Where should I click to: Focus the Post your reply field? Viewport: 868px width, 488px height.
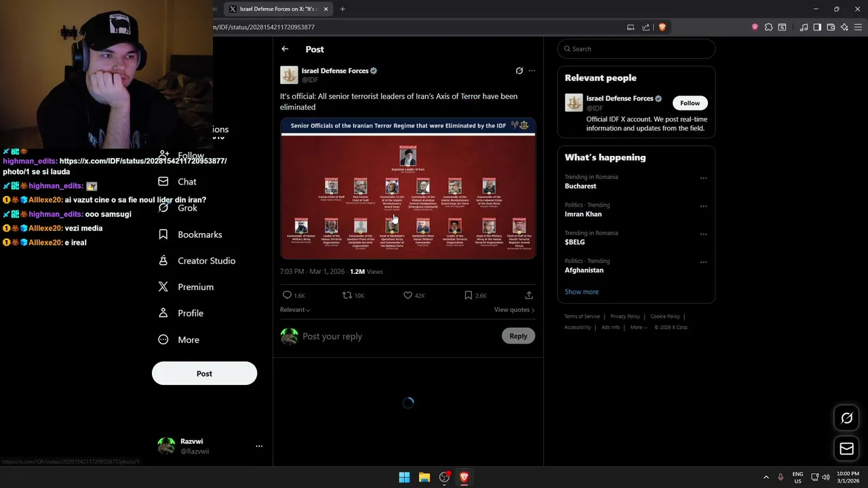pyautogui.click(x=400, y=336)
